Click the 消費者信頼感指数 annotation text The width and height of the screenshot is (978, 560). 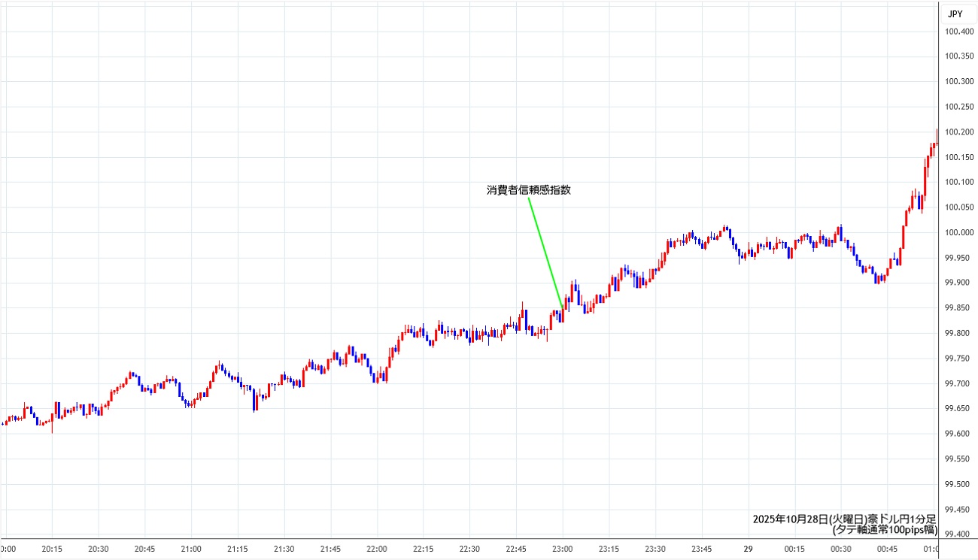tap(528, 190)
